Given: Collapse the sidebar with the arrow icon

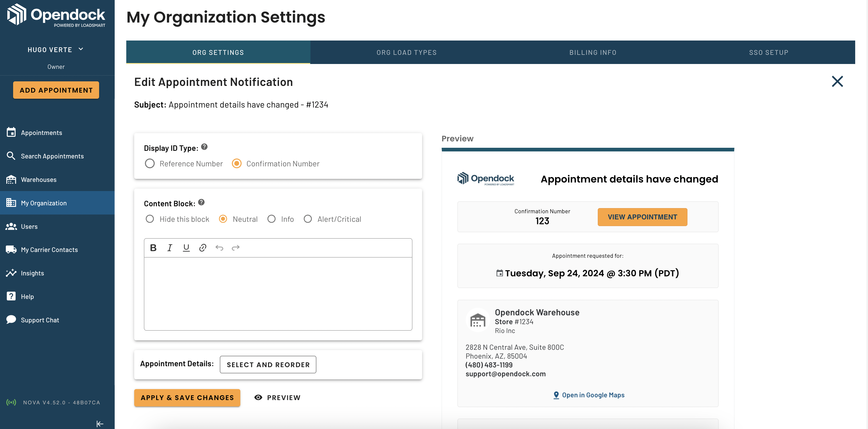Looking at the screenshot, I should 100,424.
